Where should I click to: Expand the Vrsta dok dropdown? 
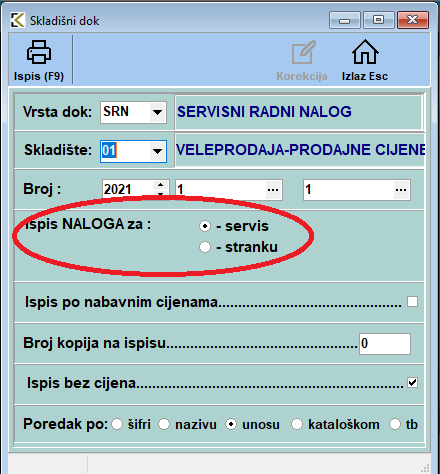[x=157, y=112]
